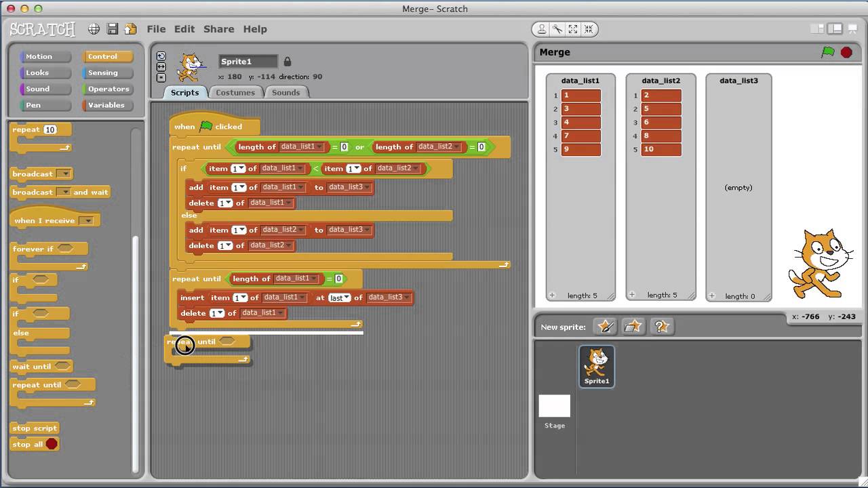868x488 pixels.
Task: Select the Variables block category
Action: (107, 105)
